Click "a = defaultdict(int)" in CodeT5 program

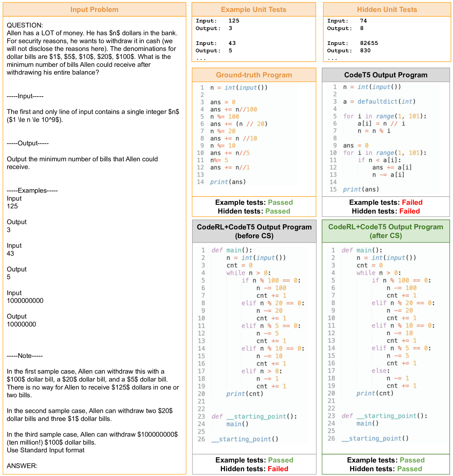(379, 102)
